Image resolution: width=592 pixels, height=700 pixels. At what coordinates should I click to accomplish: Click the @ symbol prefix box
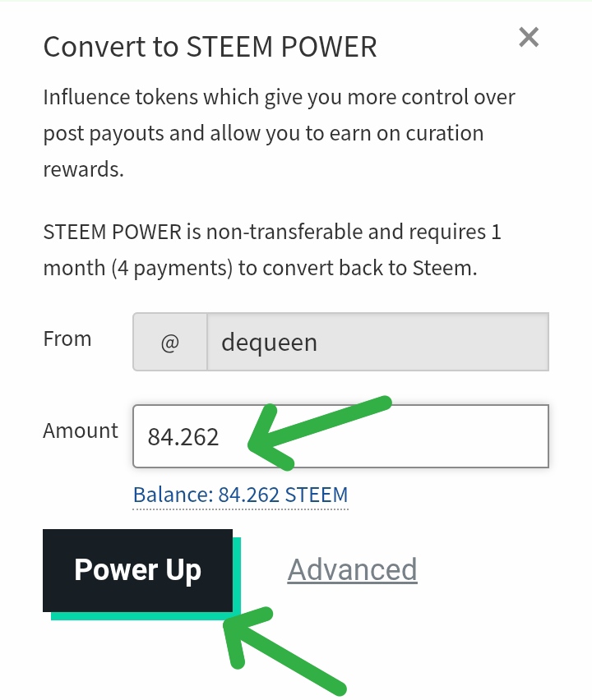pos(169,342)
